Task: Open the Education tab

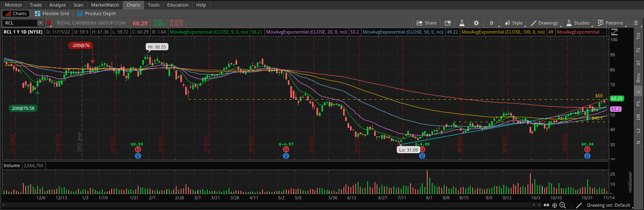Action: tap(178, 4)
